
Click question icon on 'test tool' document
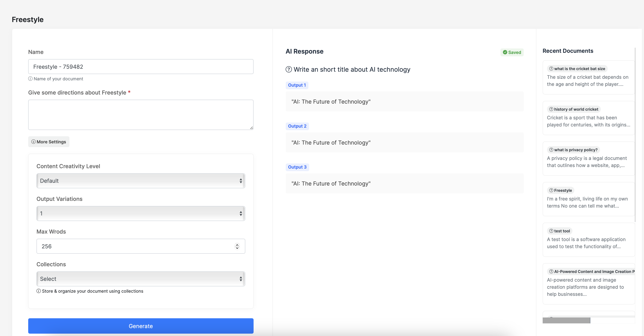pyautogui.click(x=551, y=231)
